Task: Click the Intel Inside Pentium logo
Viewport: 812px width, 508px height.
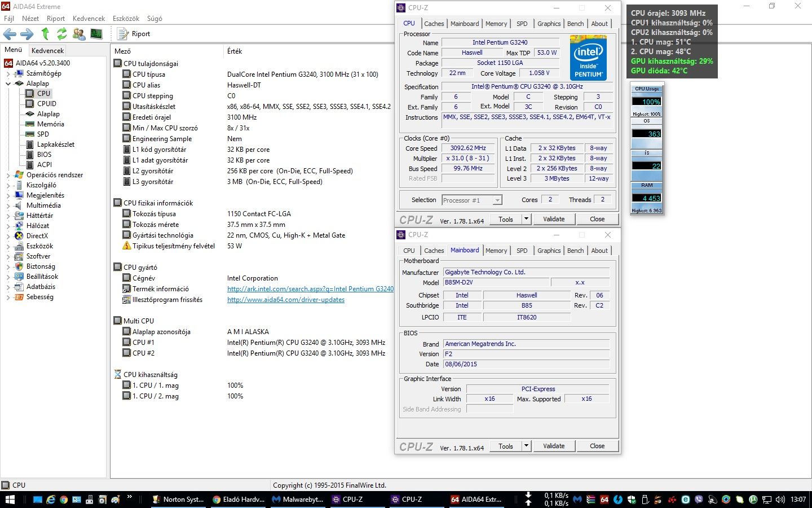Action: tap(588, 58)
